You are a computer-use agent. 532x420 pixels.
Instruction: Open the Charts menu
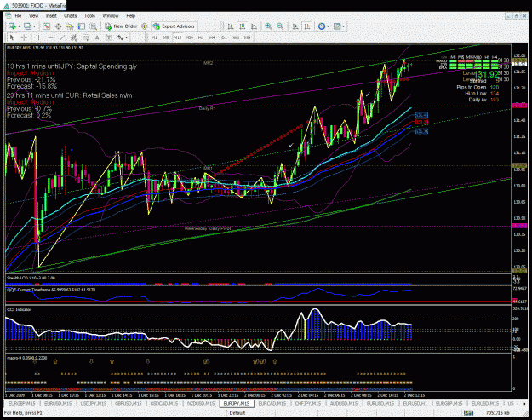71,15
